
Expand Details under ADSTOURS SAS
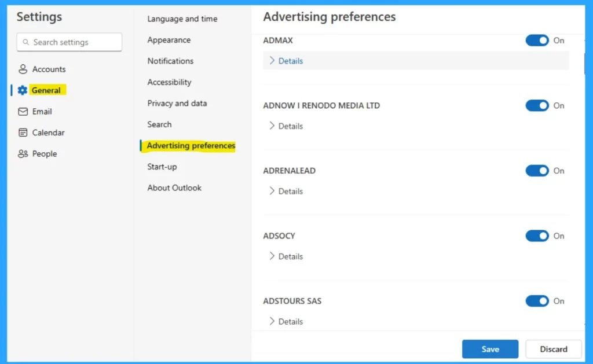286,321
